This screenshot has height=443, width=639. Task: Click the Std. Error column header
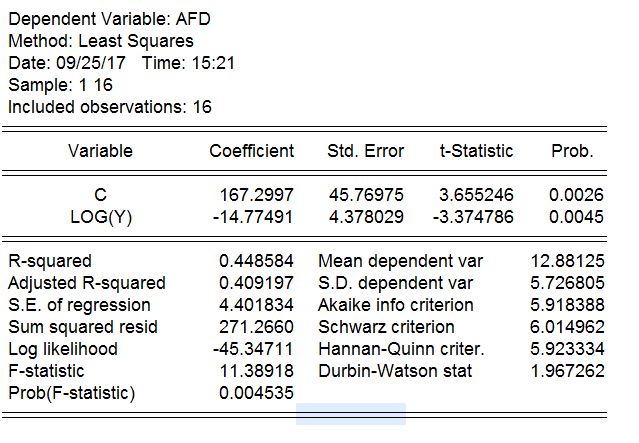366,151
